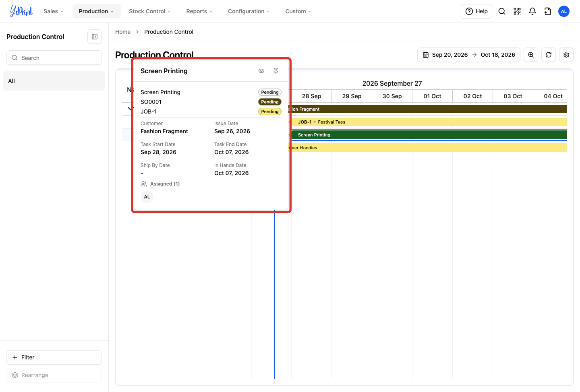This screenshot has height=392, width=580.
Task: Click the Pending status badge next to SO0001
Action: click(x=270, y=102)
